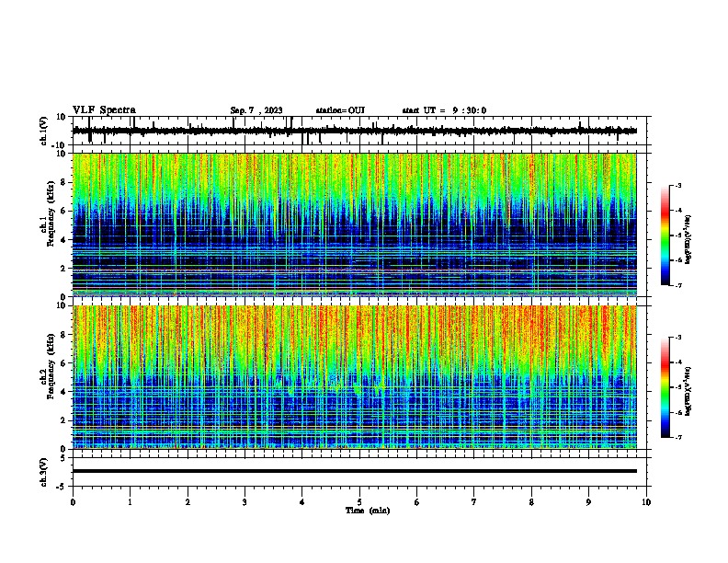Image resolution: width=728 pixels, height=563 pixels.
Task: Click the "Time (min)" x-axis label
Action: coord(368,511)
